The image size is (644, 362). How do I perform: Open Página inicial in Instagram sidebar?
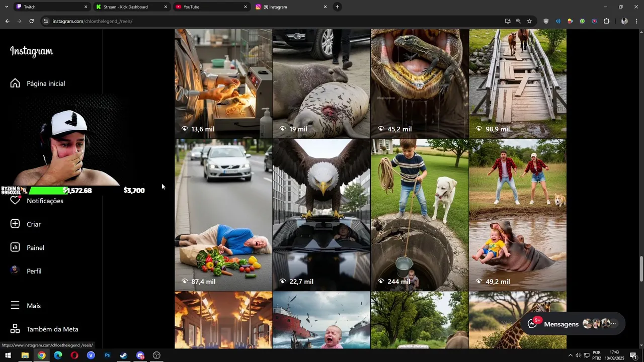(x=38, y=83)
